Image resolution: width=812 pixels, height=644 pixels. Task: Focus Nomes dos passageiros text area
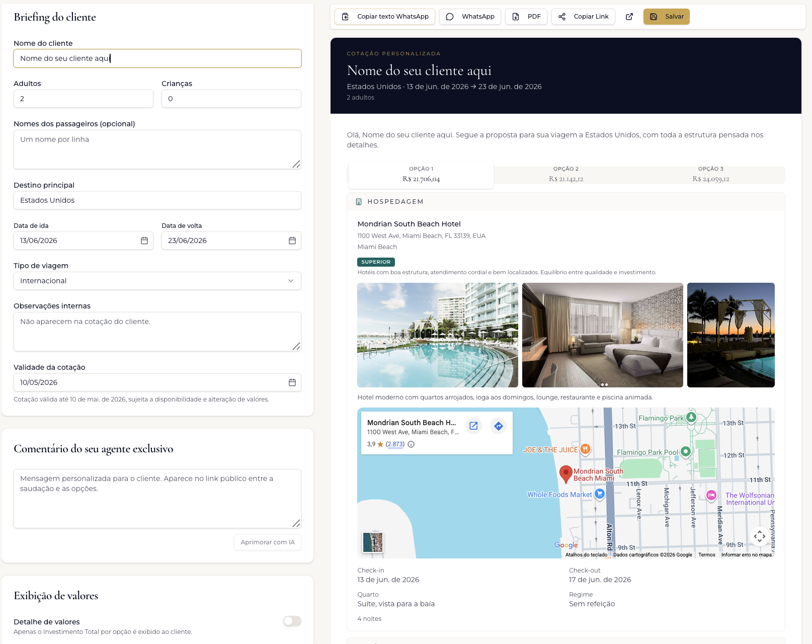point(157,149)
